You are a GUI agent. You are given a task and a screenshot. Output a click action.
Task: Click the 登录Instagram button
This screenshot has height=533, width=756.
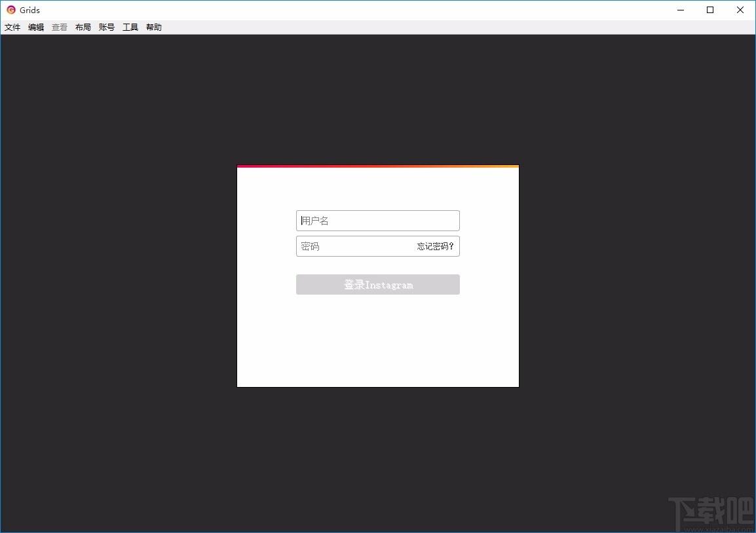[377, 284]
